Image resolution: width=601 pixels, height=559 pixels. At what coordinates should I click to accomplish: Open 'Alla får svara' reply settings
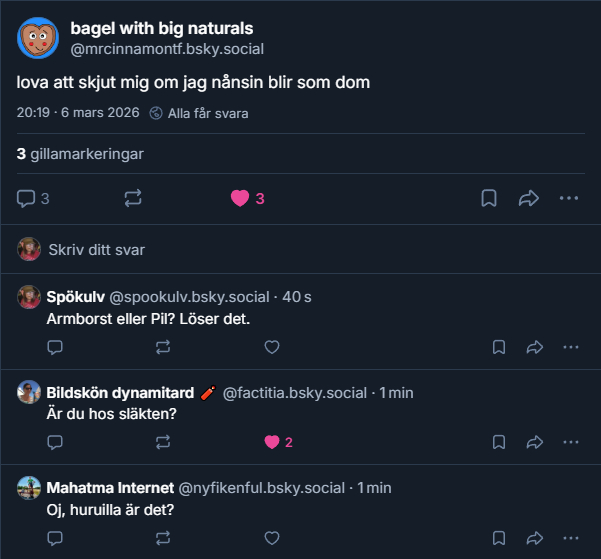coord(199,113)
